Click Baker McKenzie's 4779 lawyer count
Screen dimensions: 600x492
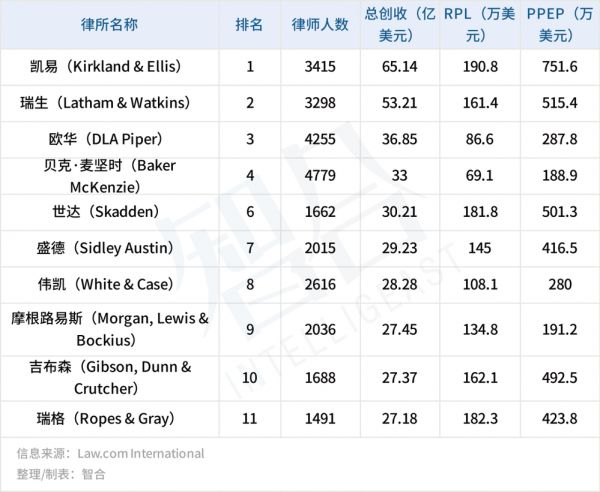click(317, 175)
